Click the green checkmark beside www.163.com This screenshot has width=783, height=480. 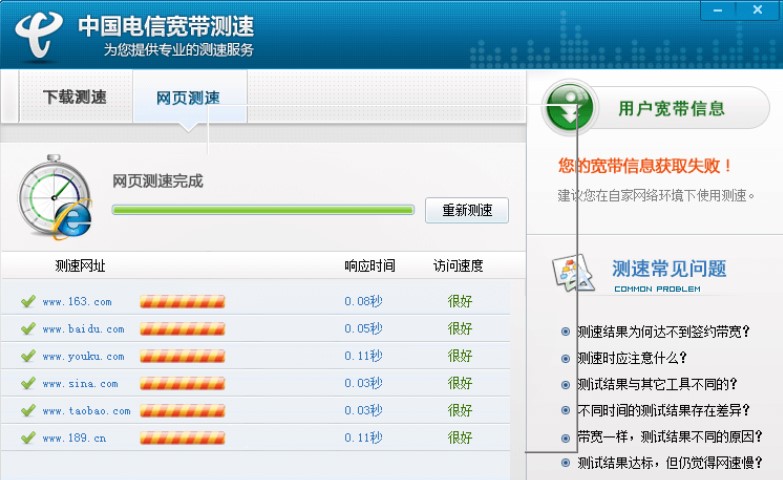click(x=28, y=301)
